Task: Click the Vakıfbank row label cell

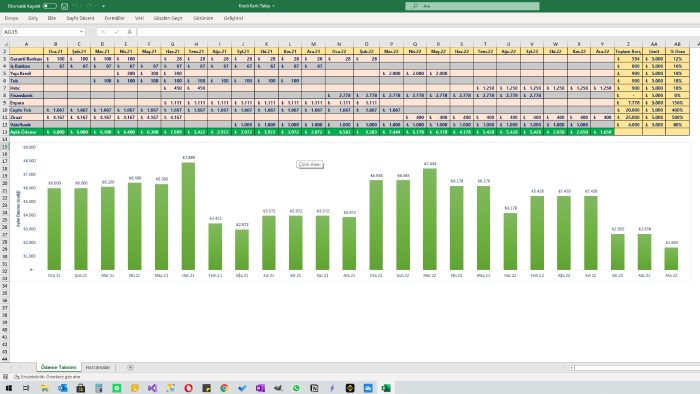Action: pyautogui.click(x=26, y=125)
